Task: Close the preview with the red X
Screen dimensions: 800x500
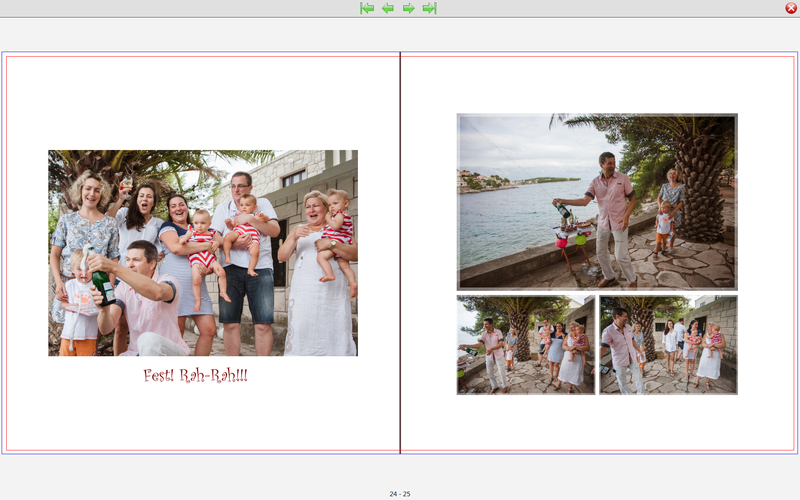Action: 791,8
